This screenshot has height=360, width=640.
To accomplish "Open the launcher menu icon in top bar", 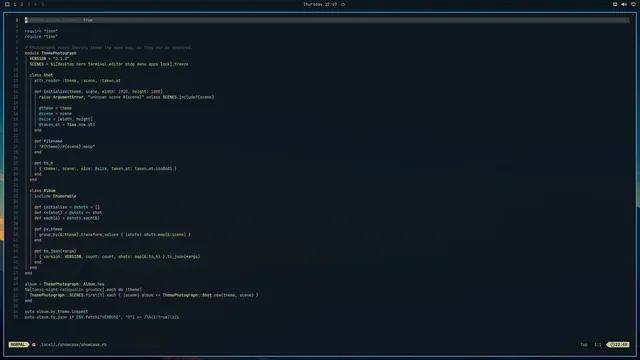I will coord(7,4).
